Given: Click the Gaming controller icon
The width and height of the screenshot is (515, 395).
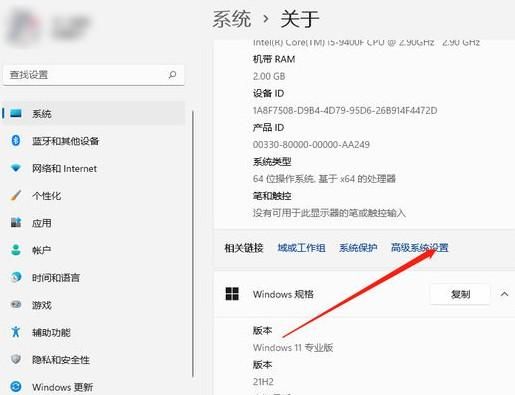Looking at the screenshot, I should coord(16,304).
